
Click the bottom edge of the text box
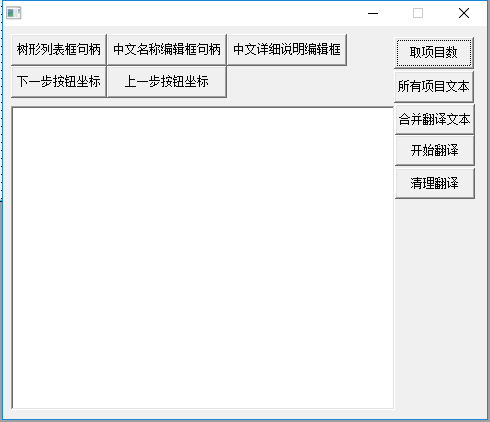coord(203,408)
